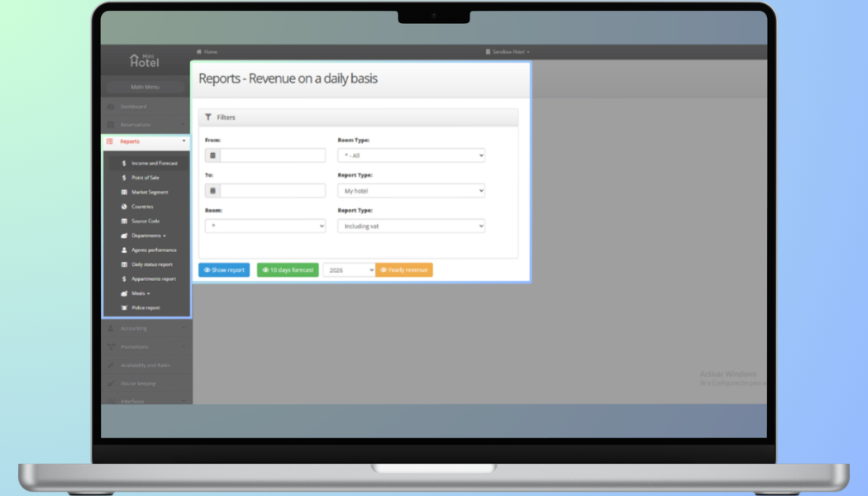Click the Home link in top bar
The width and height of the screenshot is (868, 496).
(210, 51)
